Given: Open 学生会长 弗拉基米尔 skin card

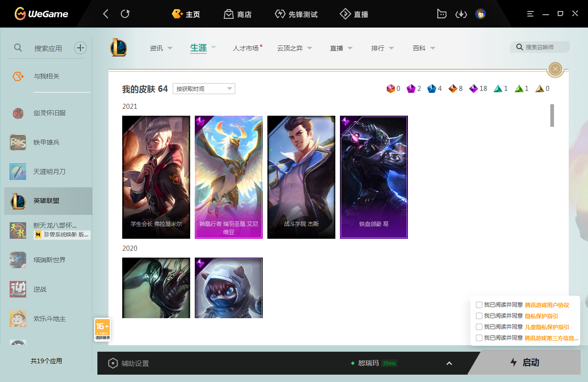Looking at the screenshot, I should (x=156, y=177).
